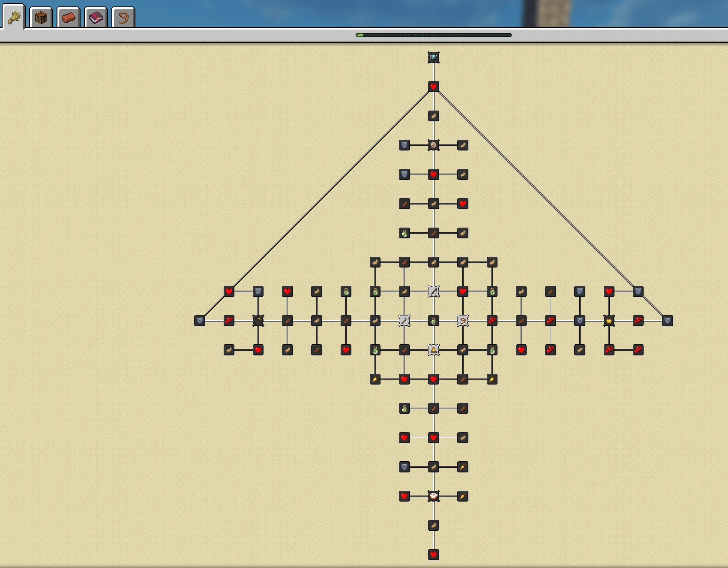The image size is (728, 568).
Task: Switch to the crafting table tab
Action: pyautogui.click(x=41, y=18)
